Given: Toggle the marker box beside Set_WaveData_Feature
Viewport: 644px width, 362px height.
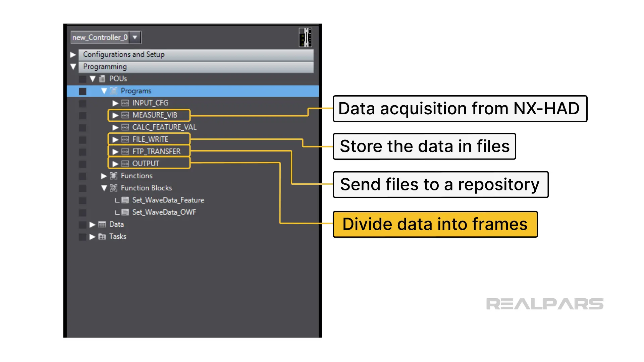Looking at the screenshot, I should click(x=83, y=200).
